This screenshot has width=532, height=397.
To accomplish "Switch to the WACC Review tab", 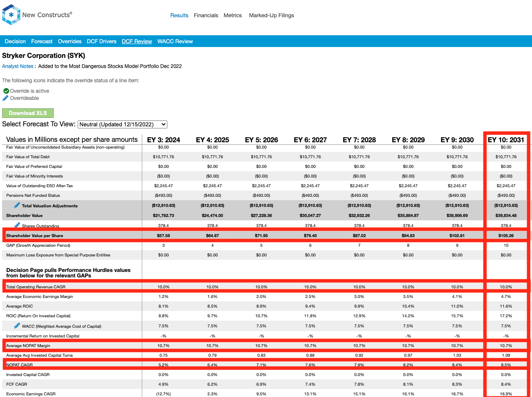I will point(175,42).
